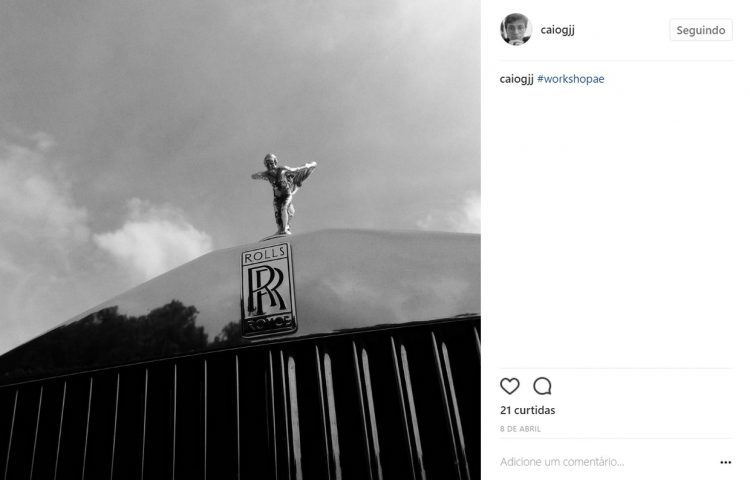Open the three-dots more options menu
750x480 pixels.
726,462
